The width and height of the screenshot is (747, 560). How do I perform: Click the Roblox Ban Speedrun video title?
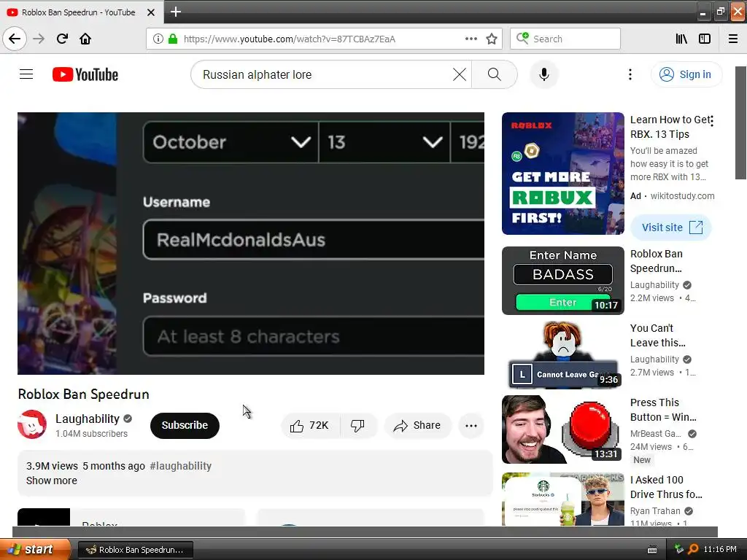83,394
